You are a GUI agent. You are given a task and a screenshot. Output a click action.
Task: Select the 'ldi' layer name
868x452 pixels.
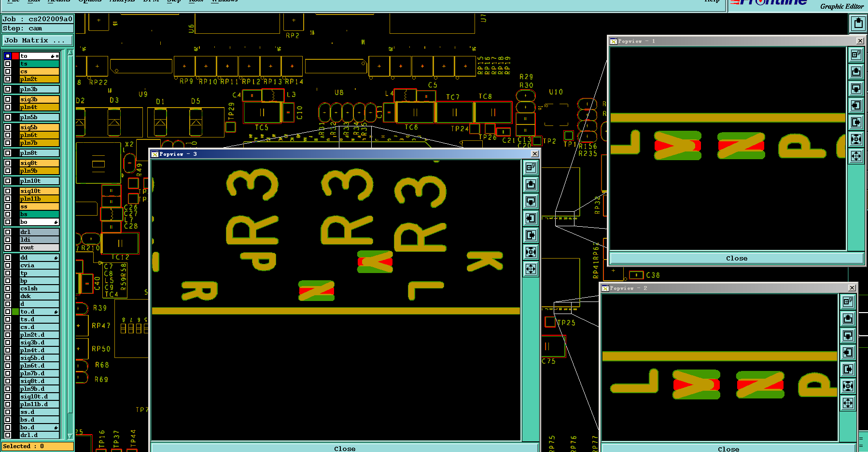(x=39, y=240)
